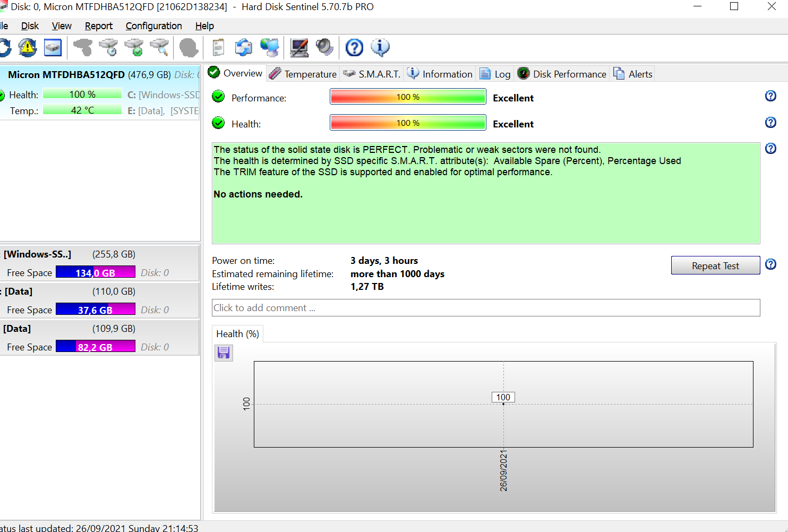Select the Health (%) graph tab
Image resolution: width=788 pixels, height=532 pixels.
(x=237, y=334)
